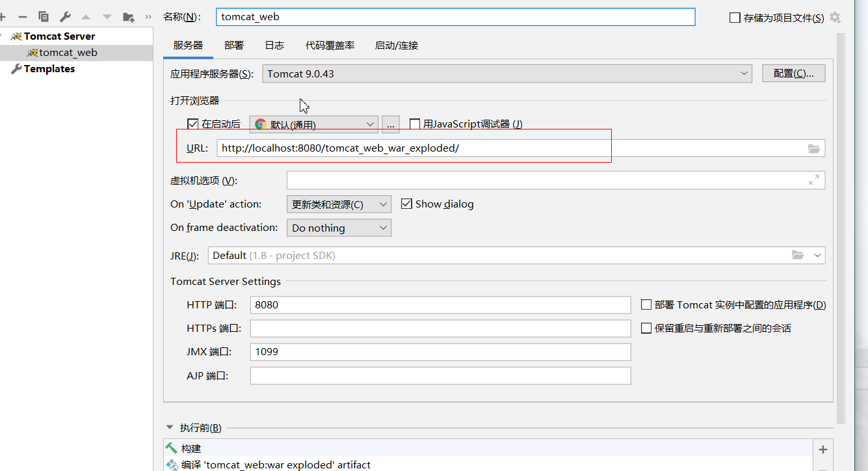Select the 构建 hammer icon row
The image size is (868, 471).
[x=488, y=448]
